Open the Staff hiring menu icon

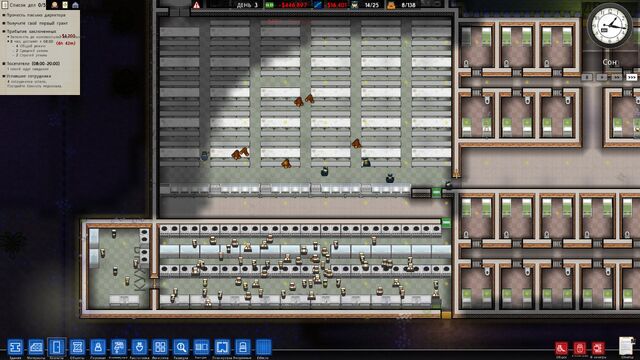point(98,347)
